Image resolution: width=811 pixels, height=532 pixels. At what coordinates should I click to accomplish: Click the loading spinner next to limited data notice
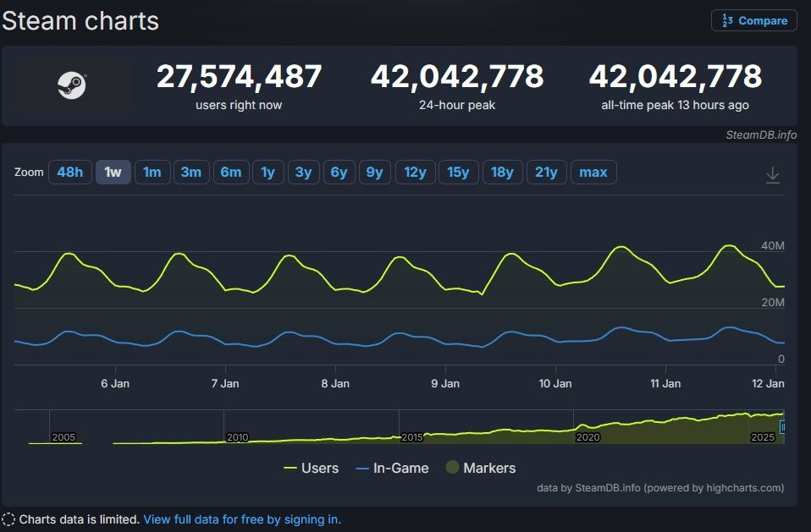coord(8,519)
